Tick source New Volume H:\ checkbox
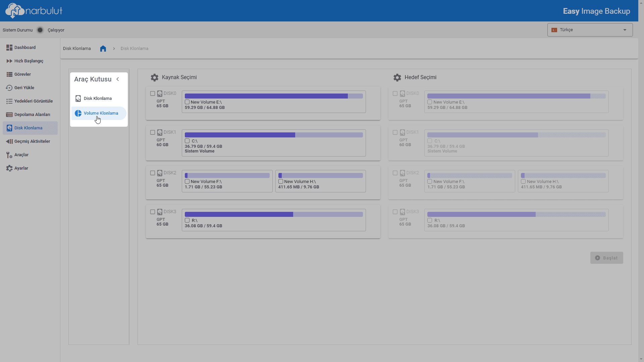 click(281, 182)
